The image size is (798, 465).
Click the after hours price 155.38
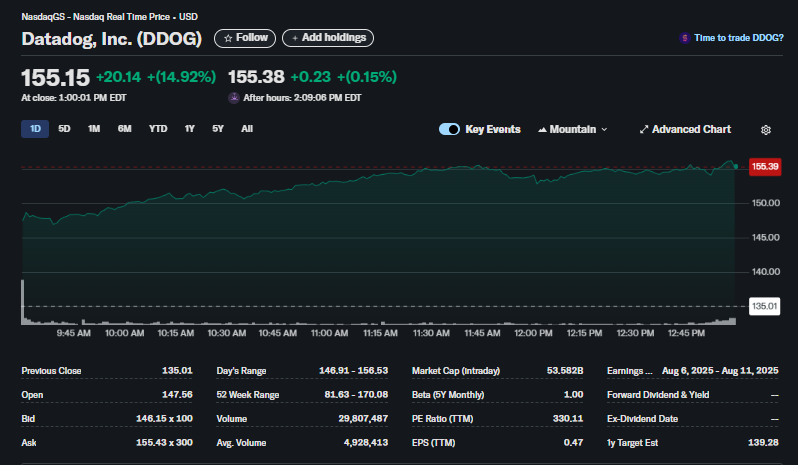click(x=256, y=77)
